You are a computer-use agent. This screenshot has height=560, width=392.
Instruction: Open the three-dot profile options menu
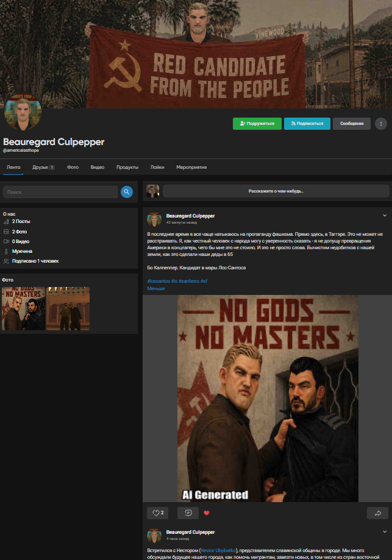380,124
